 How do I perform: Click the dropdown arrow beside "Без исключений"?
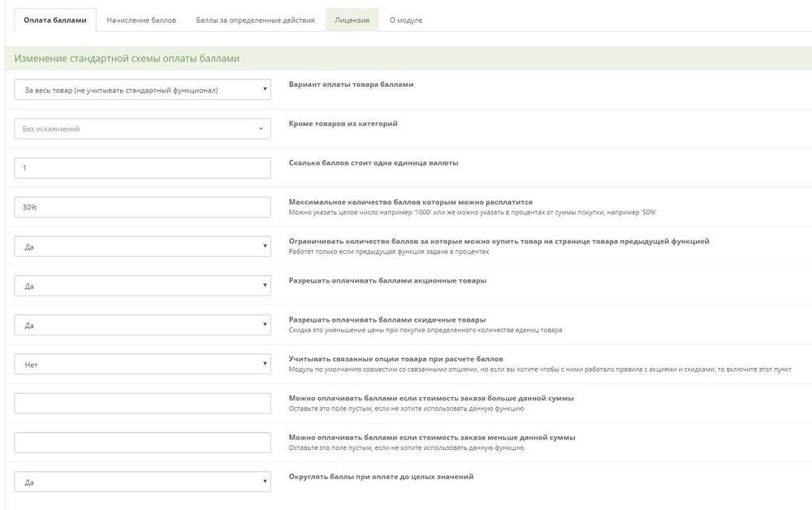click(261, 128)
